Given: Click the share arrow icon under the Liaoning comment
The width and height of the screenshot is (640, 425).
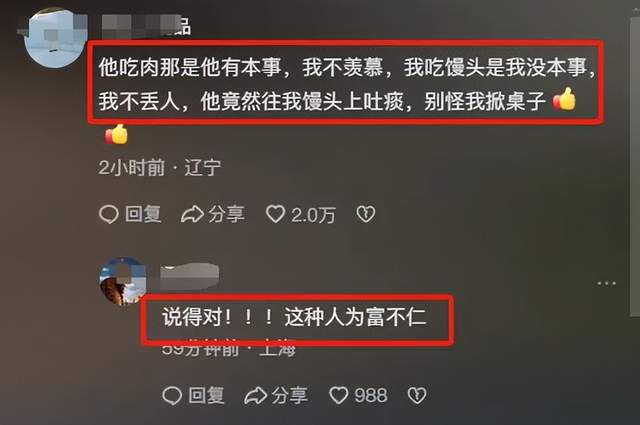Looking at the screenshot, I should coord(192,214).
